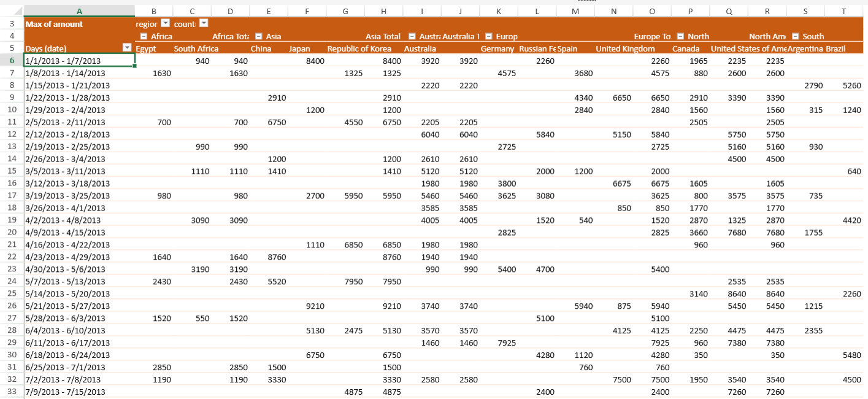Select column H header
The height and width of the screenshot is (399, 868).
(383, 11)
